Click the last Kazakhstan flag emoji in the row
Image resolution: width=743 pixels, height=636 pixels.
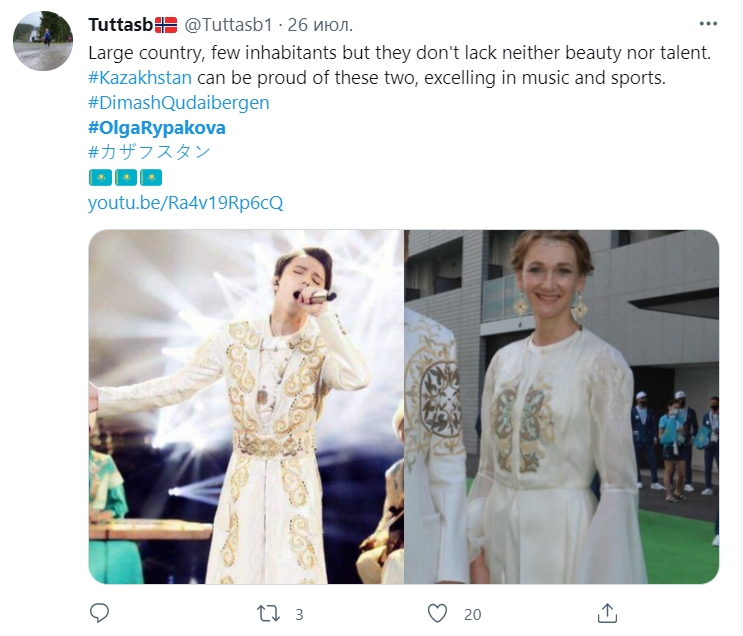150,178
